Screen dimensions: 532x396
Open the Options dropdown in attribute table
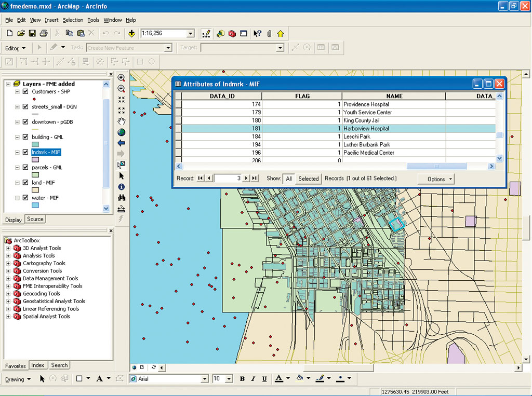[436, 179]
